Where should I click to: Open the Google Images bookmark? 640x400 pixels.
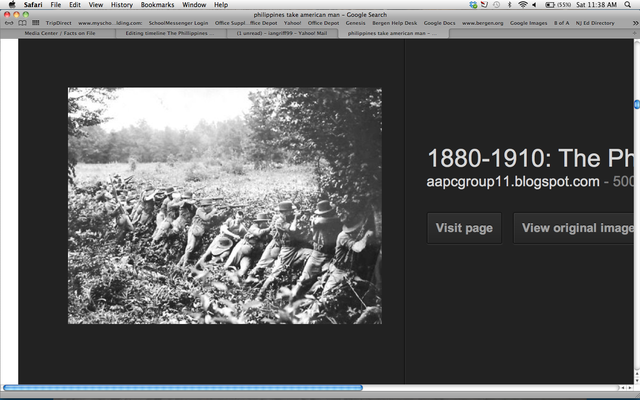click(x=529, y=23)
